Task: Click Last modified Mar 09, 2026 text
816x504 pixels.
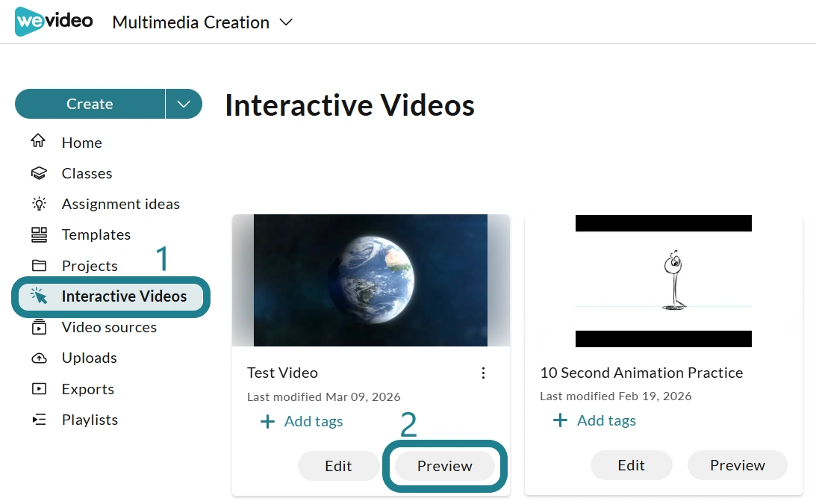Action: (x=324, y=396)
